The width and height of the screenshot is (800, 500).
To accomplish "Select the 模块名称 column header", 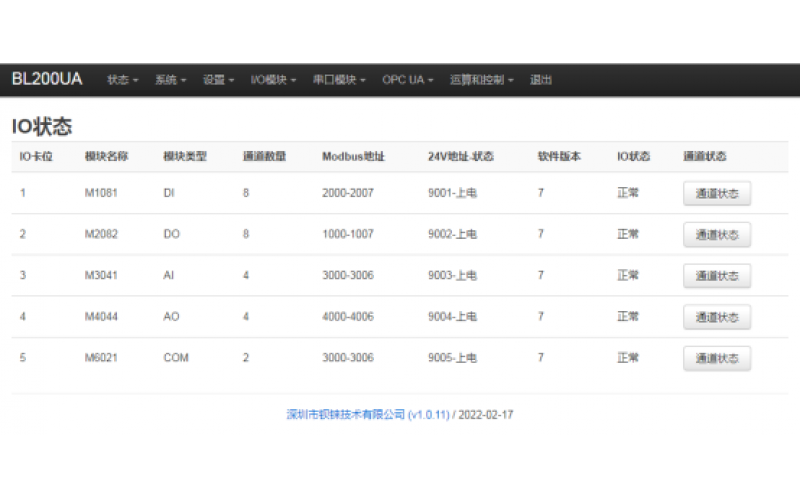I will click(x=106, y=157).
